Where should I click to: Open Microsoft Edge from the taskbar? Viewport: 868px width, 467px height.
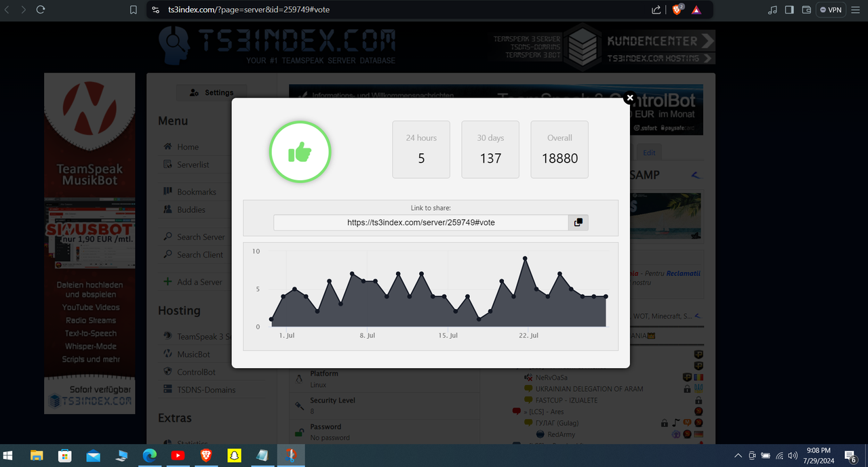coord(149,455)
